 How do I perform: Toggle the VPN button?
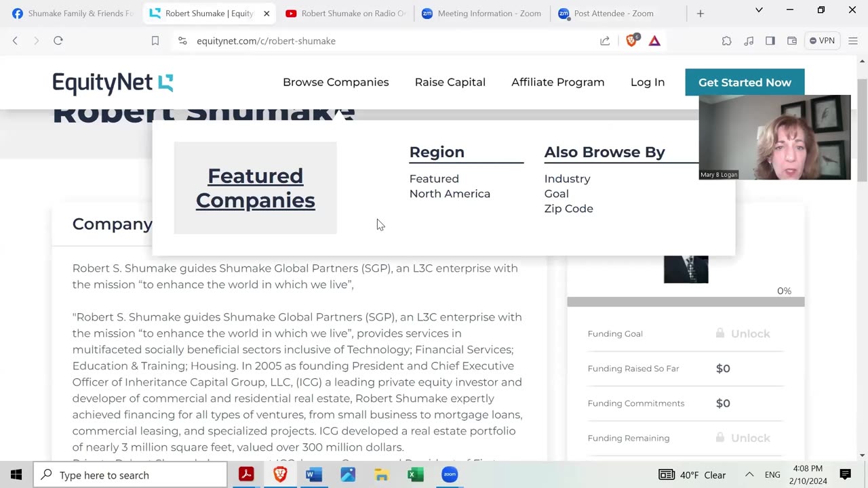tap(822, 41)
